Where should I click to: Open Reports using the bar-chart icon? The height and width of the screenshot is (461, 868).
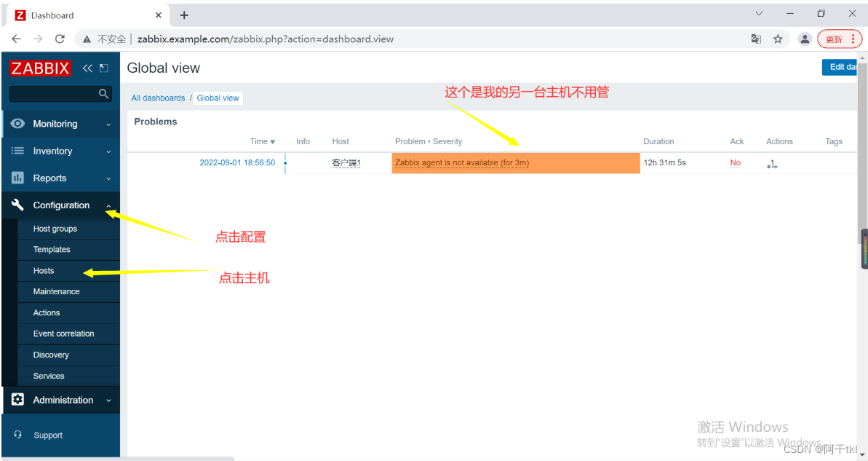point(17,178)
